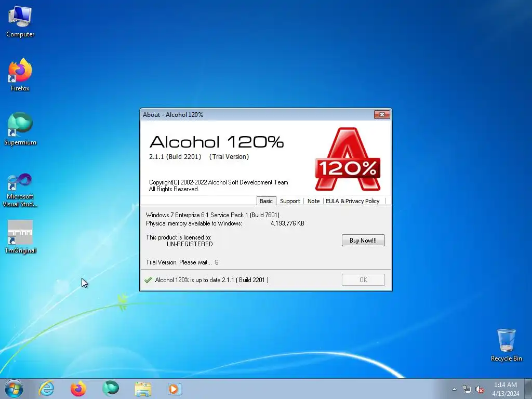This screenshot has height=399, width=532.
Task: Click the Buy Now!!! button
Action: 363,240
